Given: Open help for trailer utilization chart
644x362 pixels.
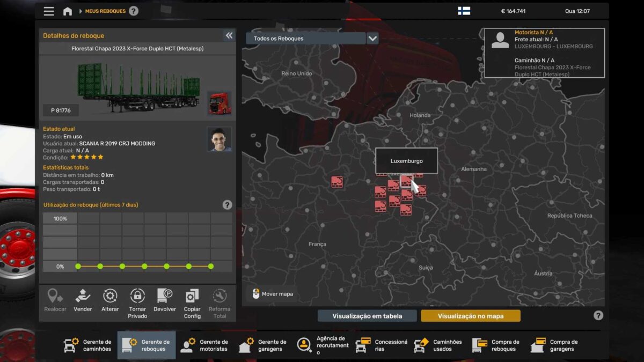Looking at the screenshot, I should (x=227, y=205).
